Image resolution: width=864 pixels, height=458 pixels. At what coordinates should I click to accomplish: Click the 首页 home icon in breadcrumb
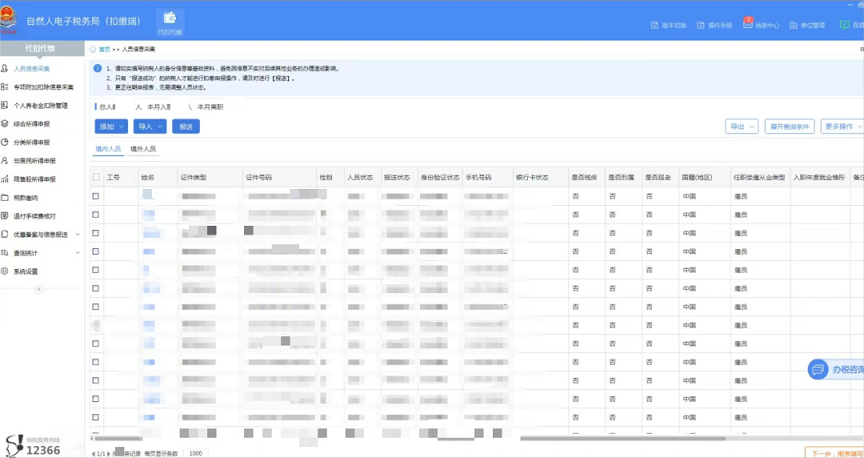point(93,48)
